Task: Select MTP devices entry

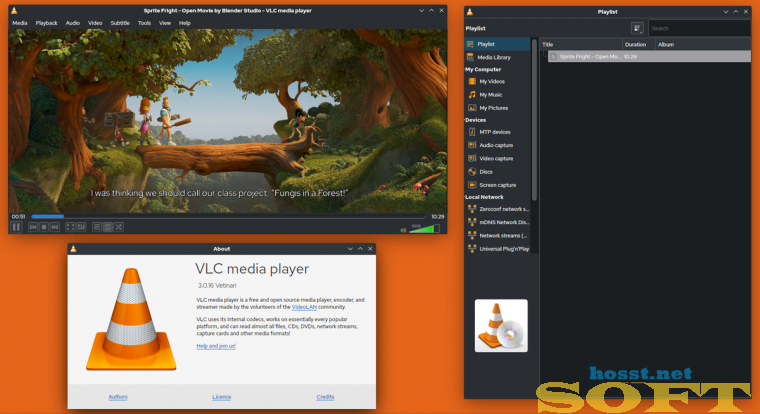Action: (497, 132)
